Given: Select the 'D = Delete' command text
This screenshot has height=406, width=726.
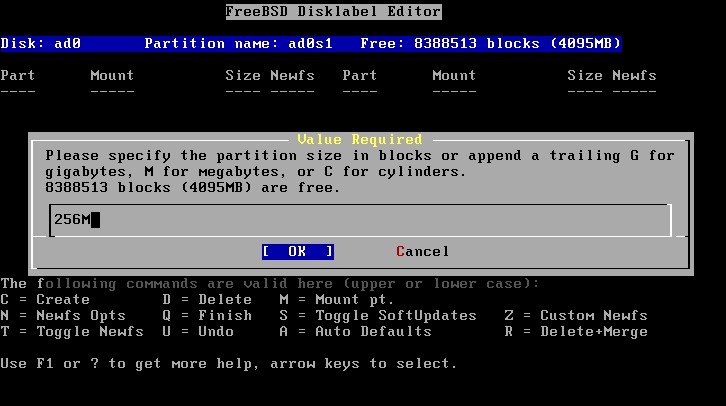Looking at the screenshot, I should point(207,300).
